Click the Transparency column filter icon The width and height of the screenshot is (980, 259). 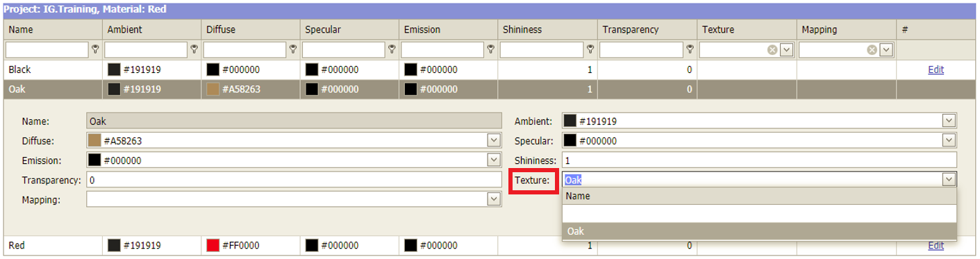pos(690,49)
